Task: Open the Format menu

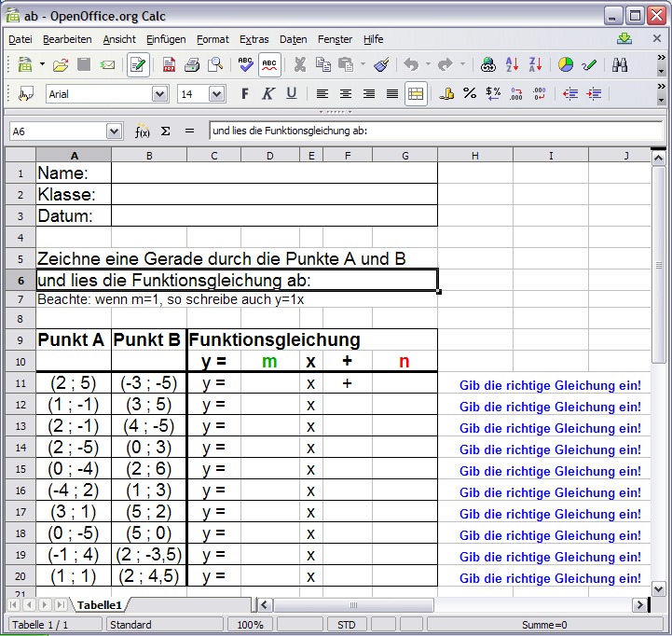Action: (x=213, y=39)
